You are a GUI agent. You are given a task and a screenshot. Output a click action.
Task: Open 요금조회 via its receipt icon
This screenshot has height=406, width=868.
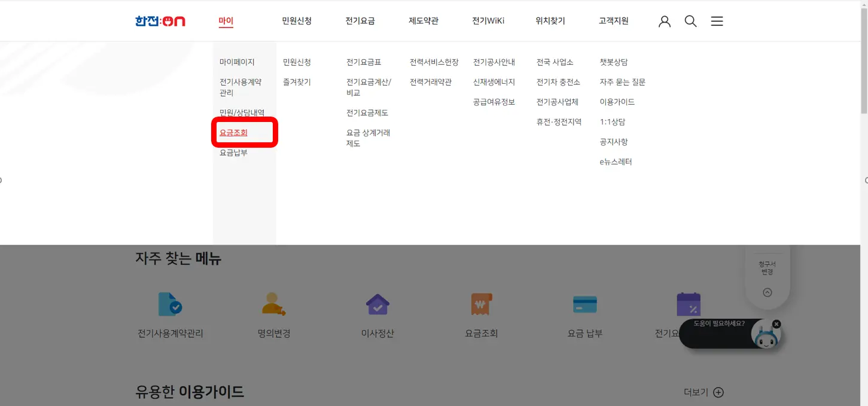(481, 308)
